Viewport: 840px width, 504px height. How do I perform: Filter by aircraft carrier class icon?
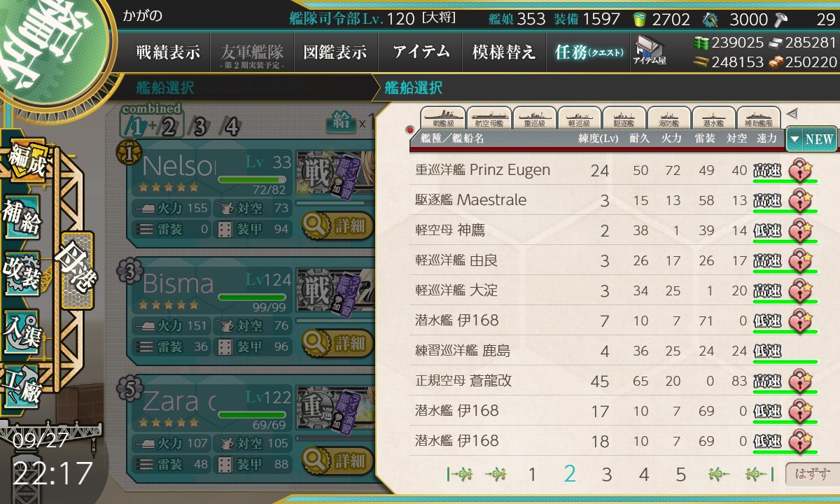tap(488, 117)
